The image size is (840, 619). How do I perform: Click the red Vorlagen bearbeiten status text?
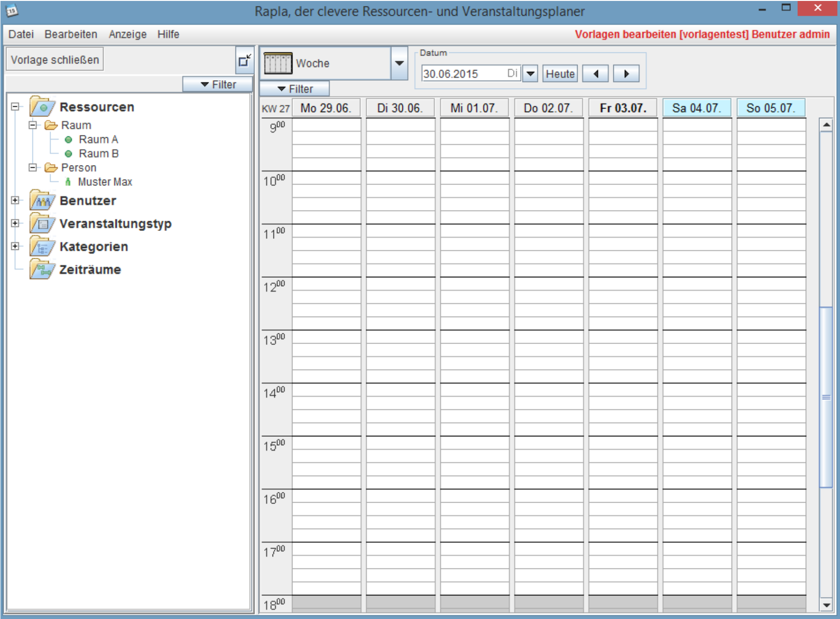[x=702, y=34]
